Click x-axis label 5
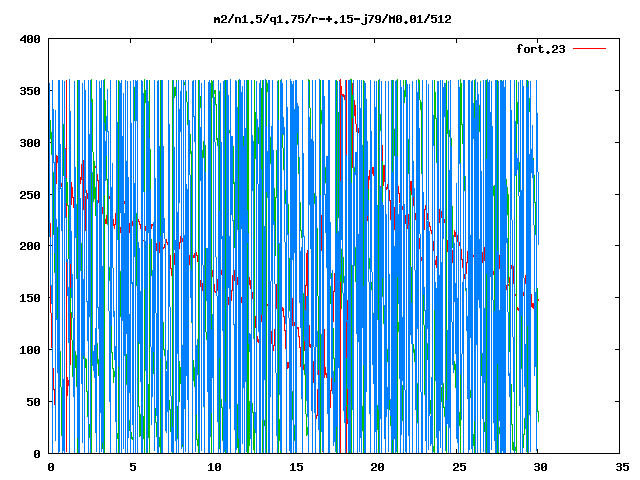 [x=133, y=467]
